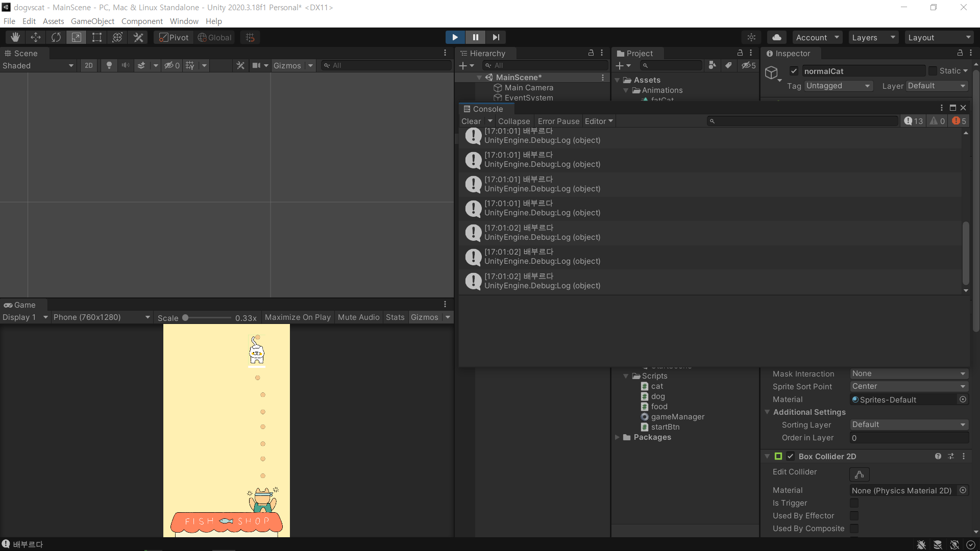Toggle scene lighting bulb icon
980x551 pixels.
[109, 65]
